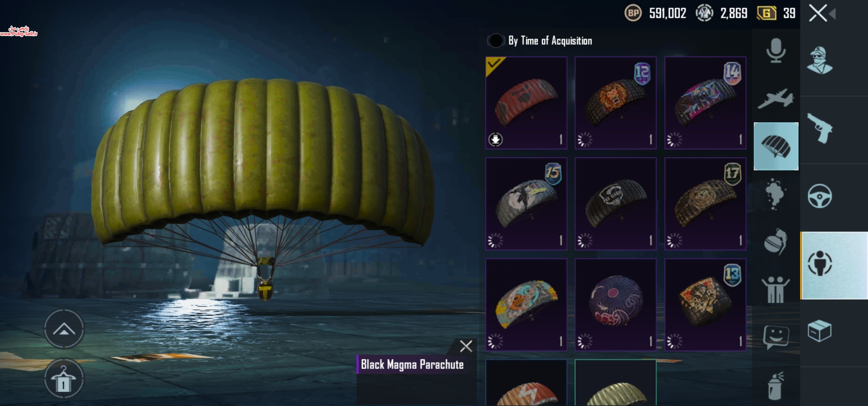Image resolution: width=868 pixels, height=406 pixels.
Task: Open the grenade skins category
Action: (x=776, y=242)
